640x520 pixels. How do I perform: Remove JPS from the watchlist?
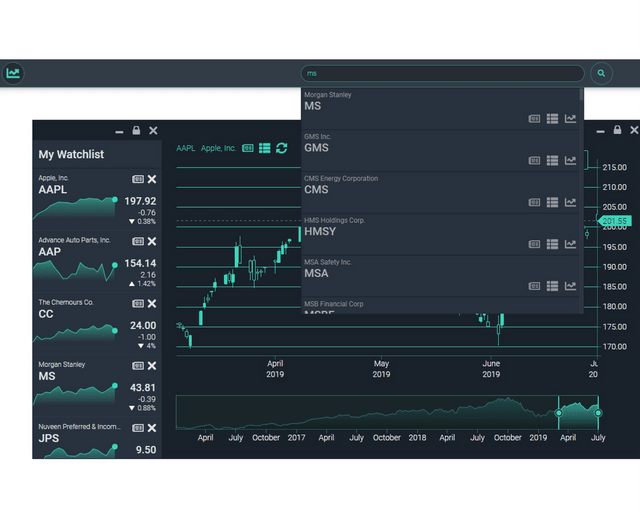152,428
